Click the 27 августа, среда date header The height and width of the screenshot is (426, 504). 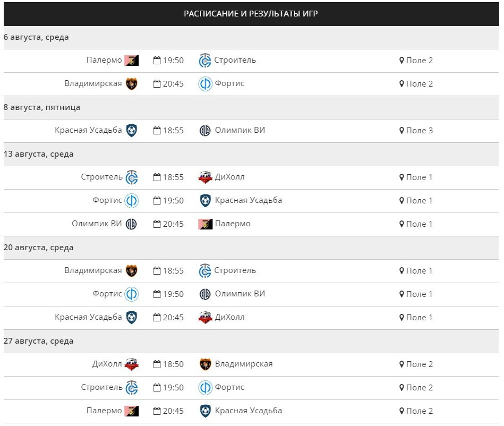coord(38,341)
